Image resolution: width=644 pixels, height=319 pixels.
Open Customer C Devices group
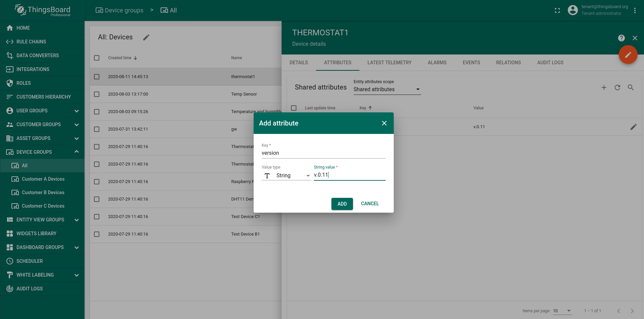42,206
